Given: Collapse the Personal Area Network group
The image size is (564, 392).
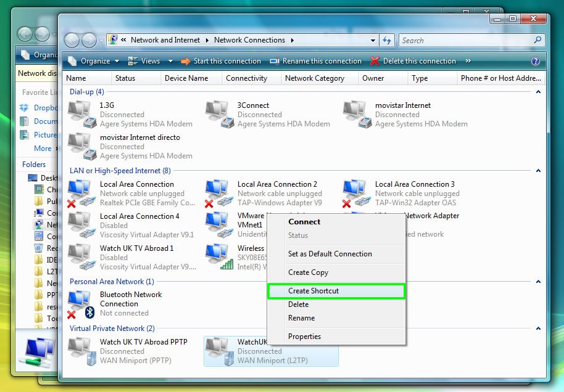Looking at the screenshot, I should coord(538,282).
